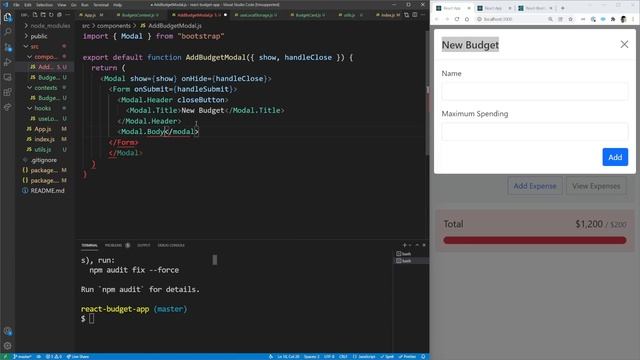
Task: Click language mode JavaScript in status bar
Action: [364, 356]
